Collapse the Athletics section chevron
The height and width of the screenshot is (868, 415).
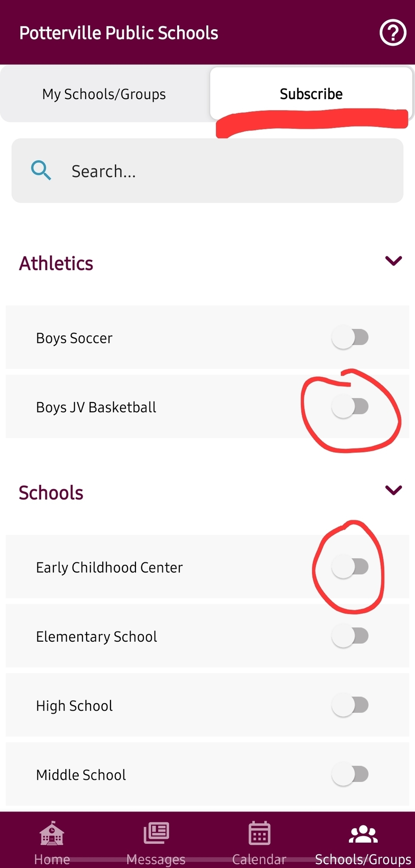[393, 261]
